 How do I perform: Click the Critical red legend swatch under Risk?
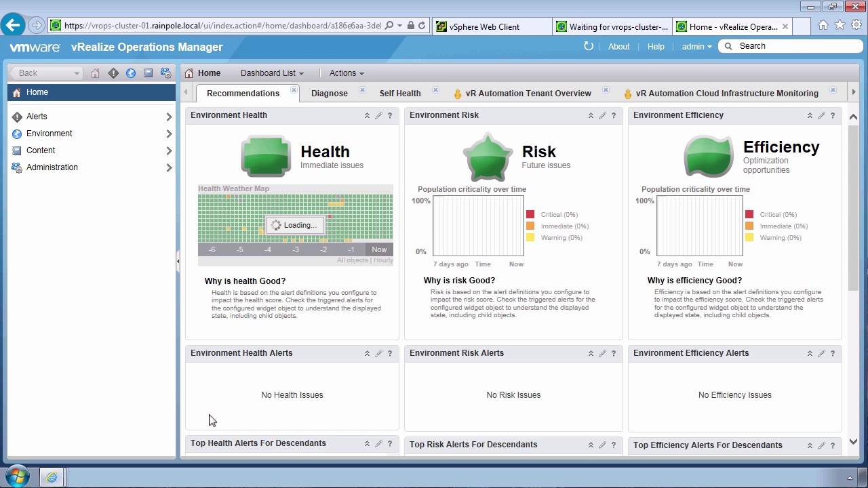(x=530, y=215)
